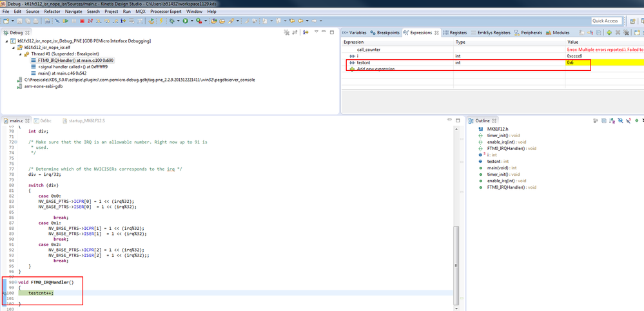The width and height of the screenshot is (644, 311).
Task: Select MK61F12.h in the Outline
Action: 493,129
